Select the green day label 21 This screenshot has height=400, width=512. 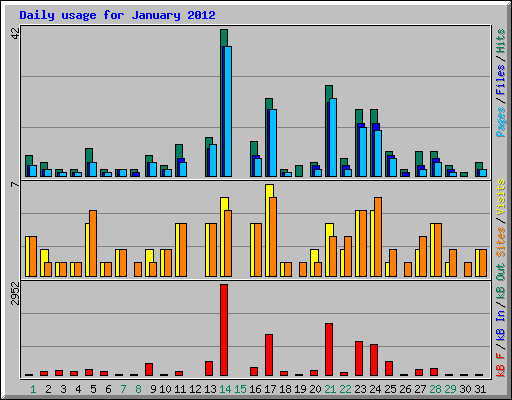[x=330, y=389]
